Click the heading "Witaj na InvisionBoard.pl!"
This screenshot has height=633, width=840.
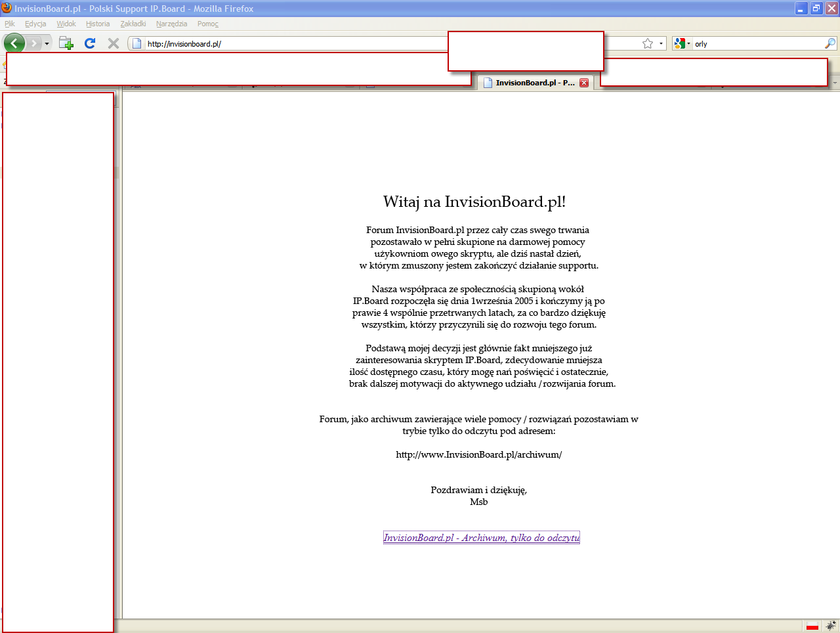[x=474, y=202]
